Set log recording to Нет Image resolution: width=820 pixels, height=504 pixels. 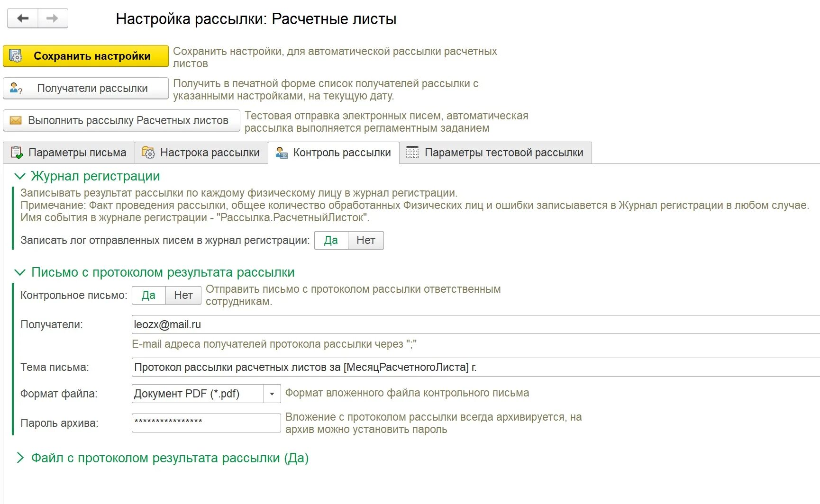coord(366,240)
